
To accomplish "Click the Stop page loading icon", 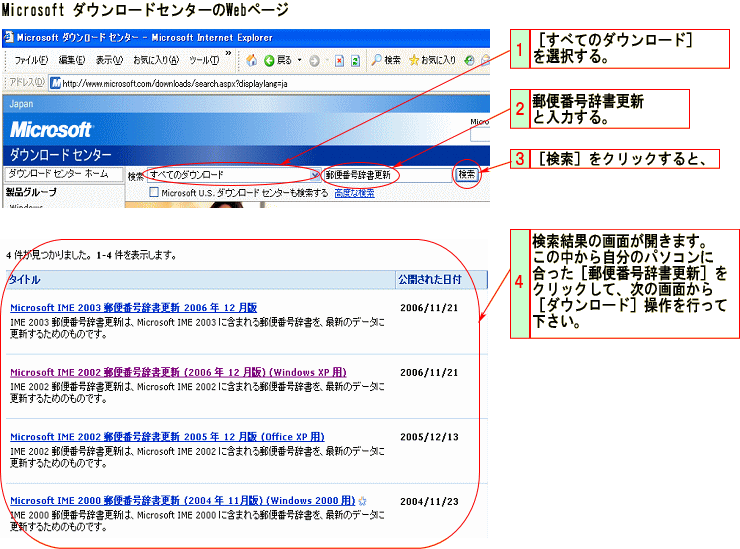I will 339,61.
